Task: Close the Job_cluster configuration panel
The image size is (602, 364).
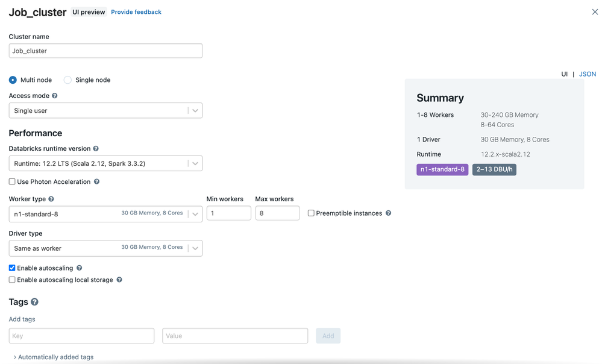Action: (595, 12)
